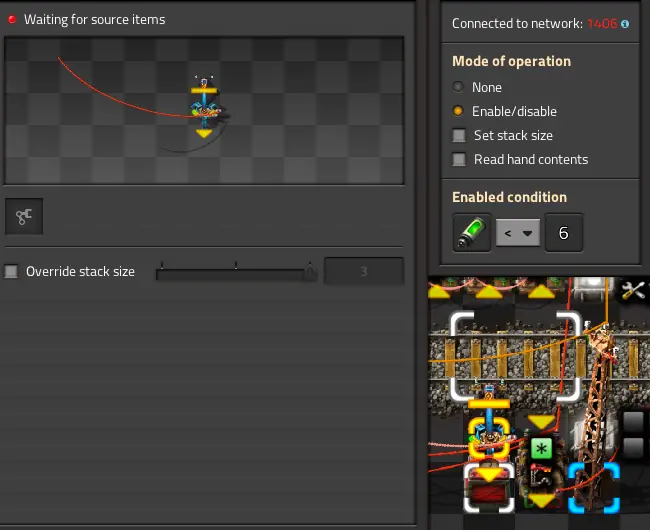Screen dimensions: 650x530
Task: Select the None mode radio button
Action: pos(458,87)
